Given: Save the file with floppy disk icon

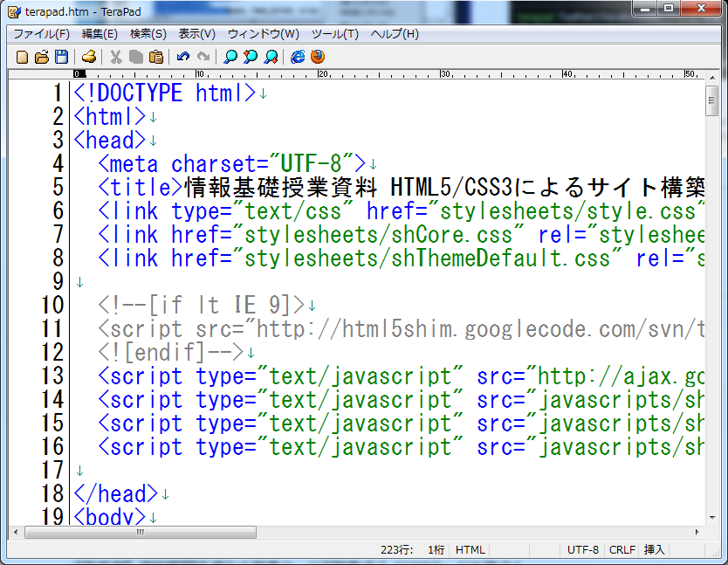Looking at the screenshot, I should coord(61,57).
